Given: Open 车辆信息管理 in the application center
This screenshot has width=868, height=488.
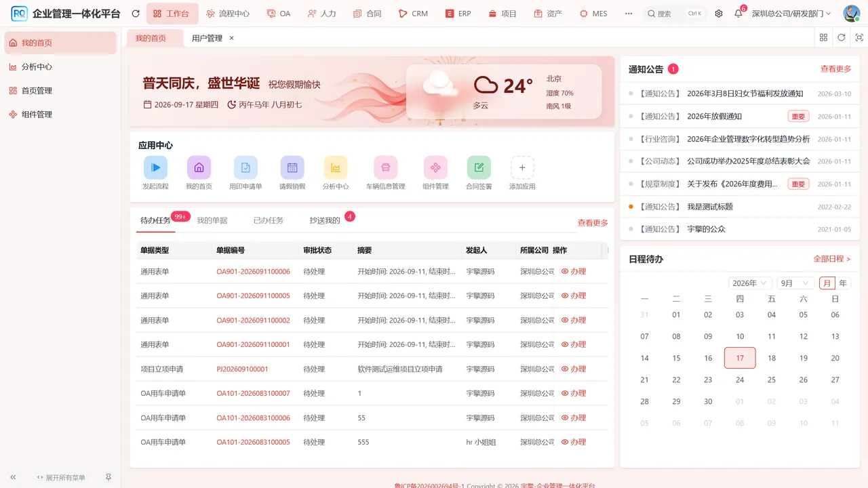Looking at the screenshot, I should [x=386, y=167].
